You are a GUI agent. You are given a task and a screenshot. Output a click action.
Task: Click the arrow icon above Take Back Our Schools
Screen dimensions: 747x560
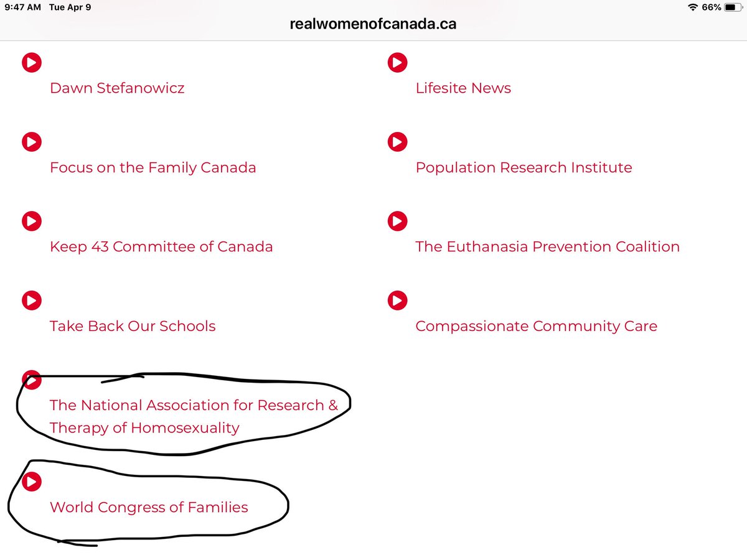pyautogui.click(x=32, y=301)
